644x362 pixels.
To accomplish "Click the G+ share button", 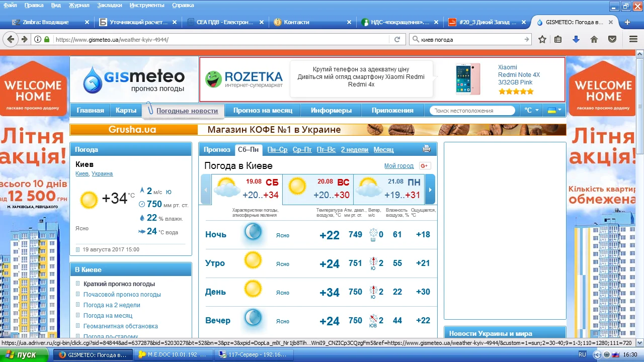I will 424,166.
